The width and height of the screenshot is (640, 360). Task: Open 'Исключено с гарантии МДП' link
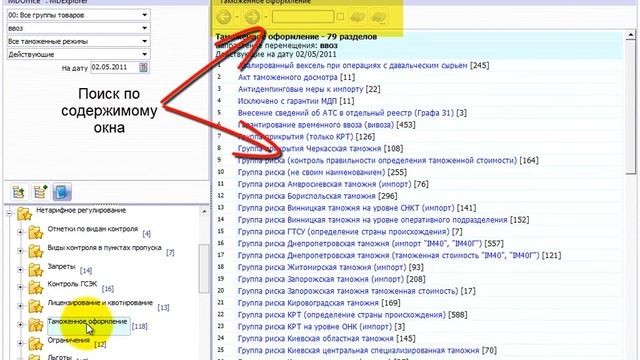tap(287, 101)
